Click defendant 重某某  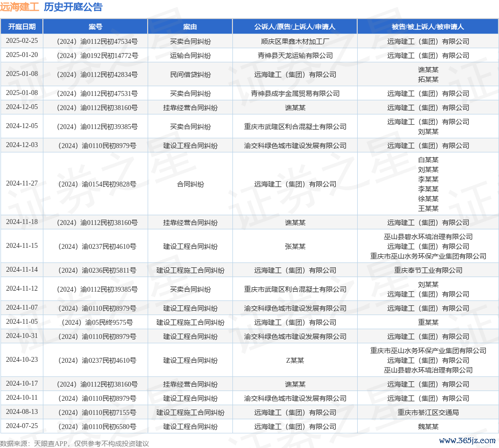point(428,323)
